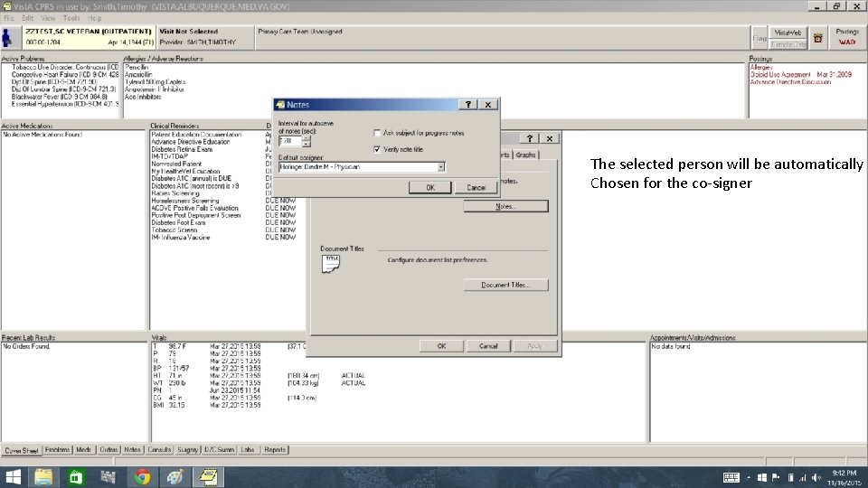Select the BMI 32.15 vitals row
This screenshot has height=488, width=868.
[x=207, y=405]
